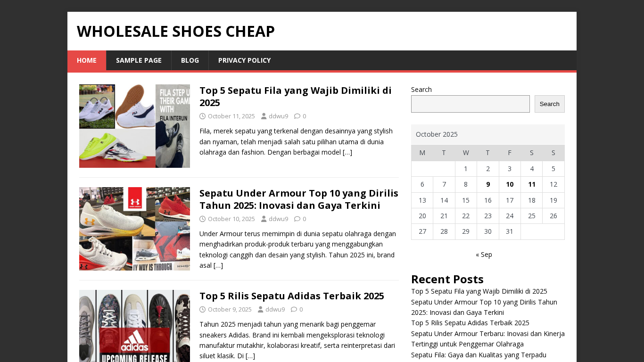This screenshot has height=362, width=644.
Task: Click the author icon on Under Armour post
Action: [264, 219]
